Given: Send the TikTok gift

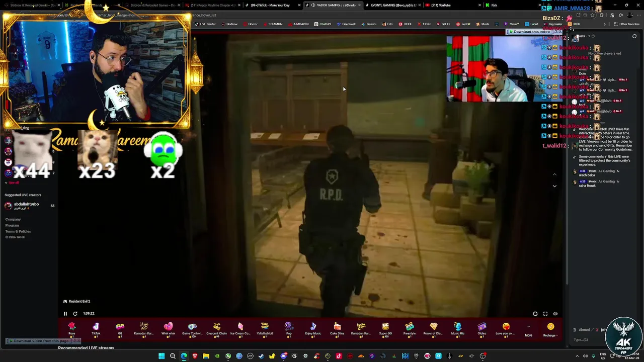Looking at the screenshot, I should [x=96, y=329].
